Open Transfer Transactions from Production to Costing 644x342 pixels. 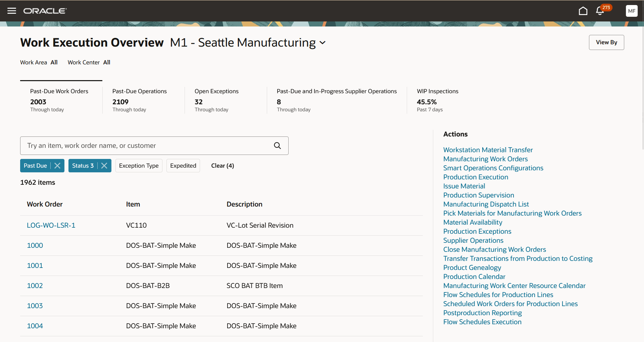[518, 259]
